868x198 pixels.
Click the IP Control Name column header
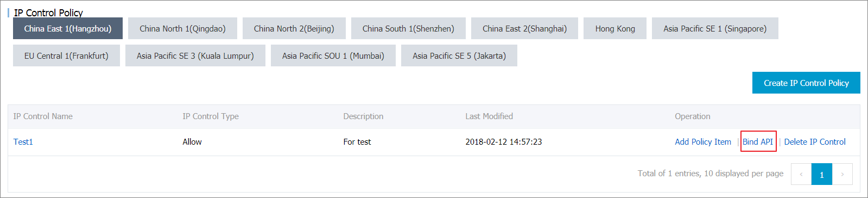click(43, 116)
